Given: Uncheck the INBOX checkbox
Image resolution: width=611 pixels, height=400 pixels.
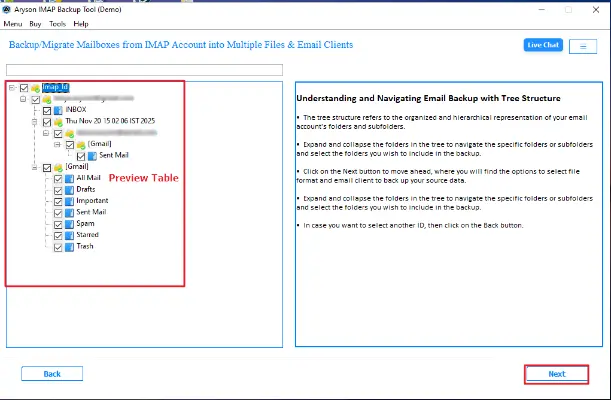Looking at the screenshot, I should point(47,111).
